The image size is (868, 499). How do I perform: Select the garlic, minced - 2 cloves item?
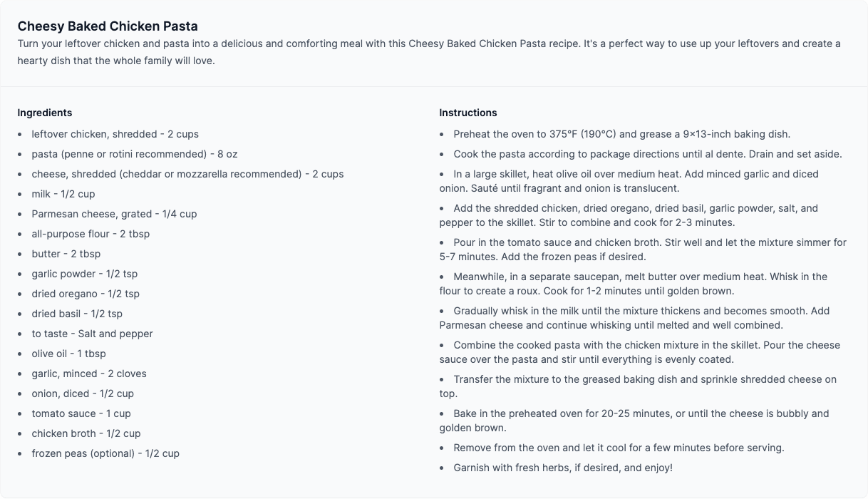(x=89, y=374)
